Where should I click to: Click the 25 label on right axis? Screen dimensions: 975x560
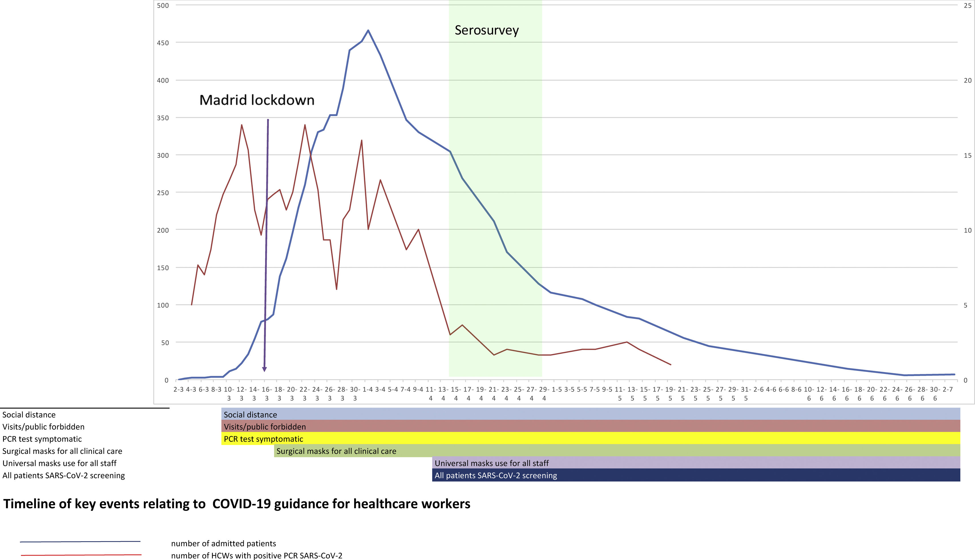point(967,5)
